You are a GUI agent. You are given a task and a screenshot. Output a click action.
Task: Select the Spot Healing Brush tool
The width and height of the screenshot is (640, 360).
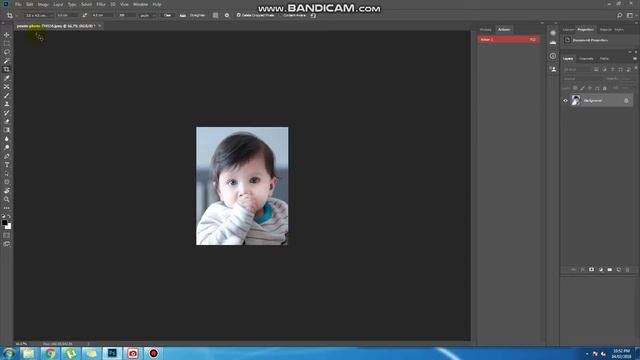(x=7, y=87)
